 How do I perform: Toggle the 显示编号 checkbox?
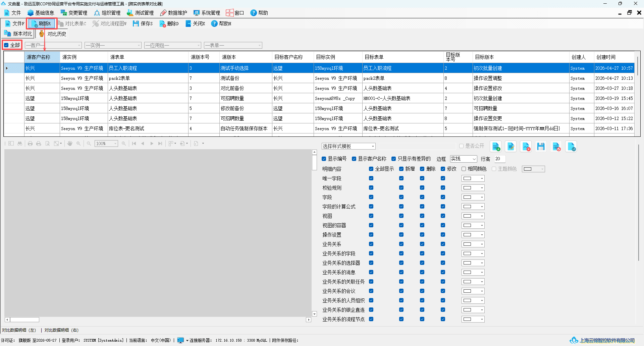(324, 159)
